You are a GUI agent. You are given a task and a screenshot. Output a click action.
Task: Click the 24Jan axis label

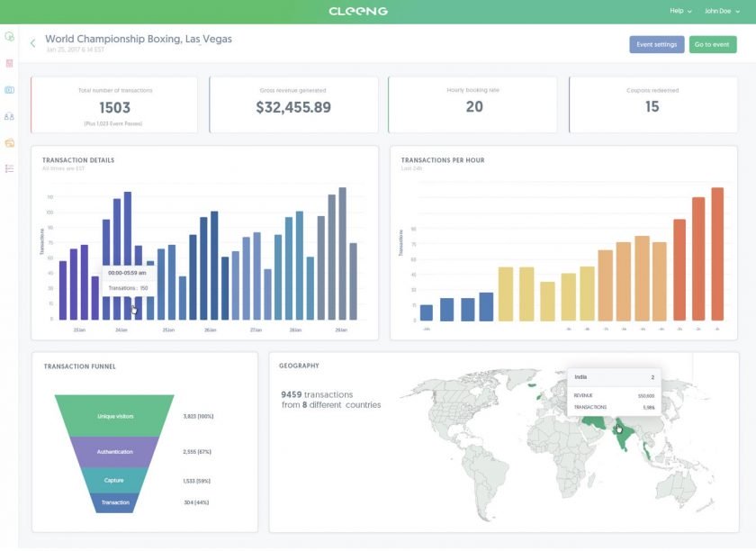(121, 330)
